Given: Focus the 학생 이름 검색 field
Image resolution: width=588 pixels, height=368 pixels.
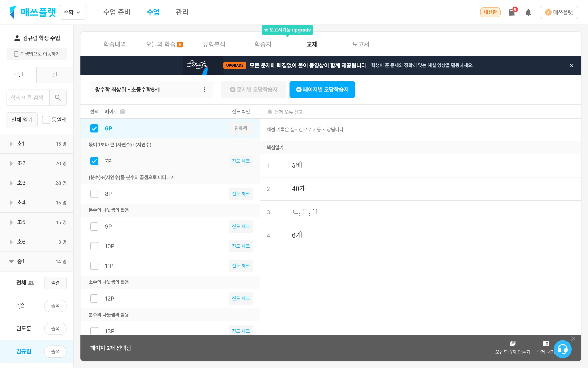Looking at the screenshot, I should coord(28,98).
